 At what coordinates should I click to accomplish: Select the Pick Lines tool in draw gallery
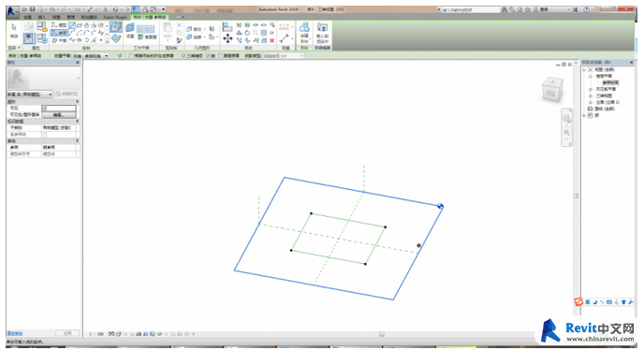coord(94,40)
